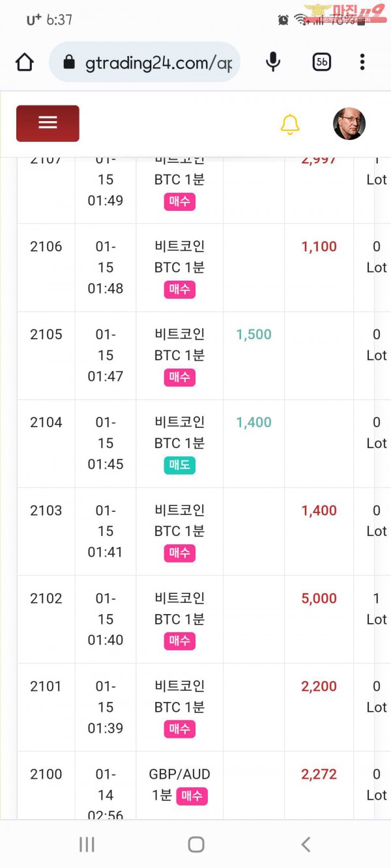Open the red hamburger menu button

click(48, 123)
